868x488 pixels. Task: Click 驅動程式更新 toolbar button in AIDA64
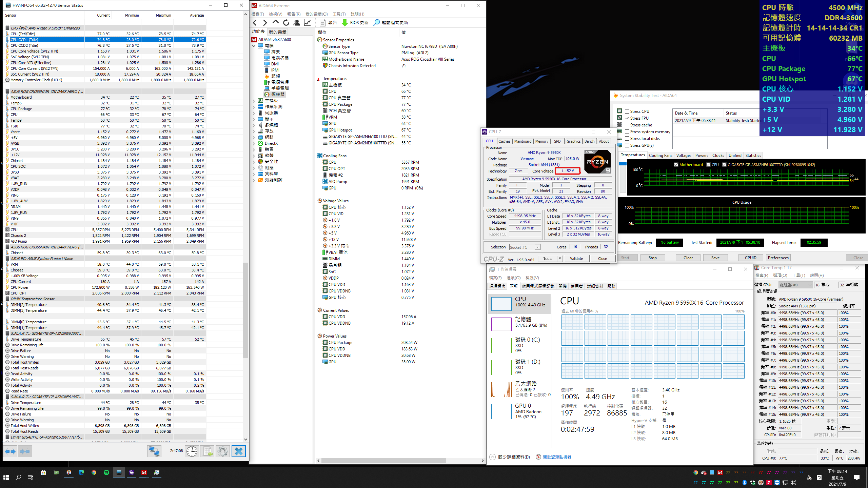[x=391, y=22]
